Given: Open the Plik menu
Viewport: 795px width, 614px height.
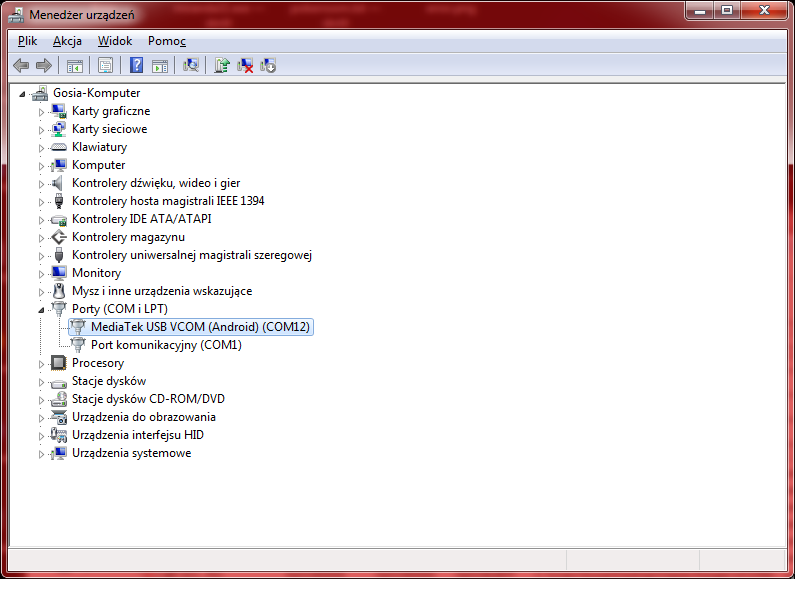Looking at the screenshot, I should [x=27, y=41].
